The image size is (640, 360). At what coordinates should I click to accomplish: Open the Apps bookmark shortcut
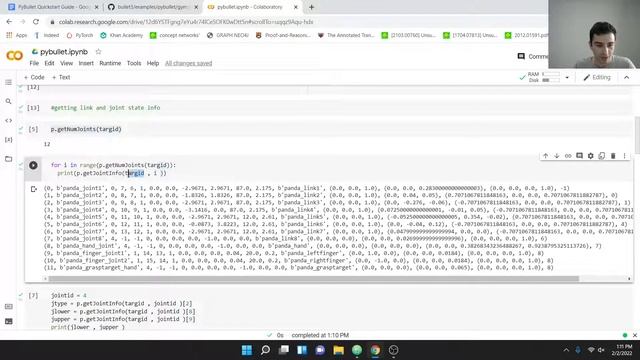coord(17,36)
